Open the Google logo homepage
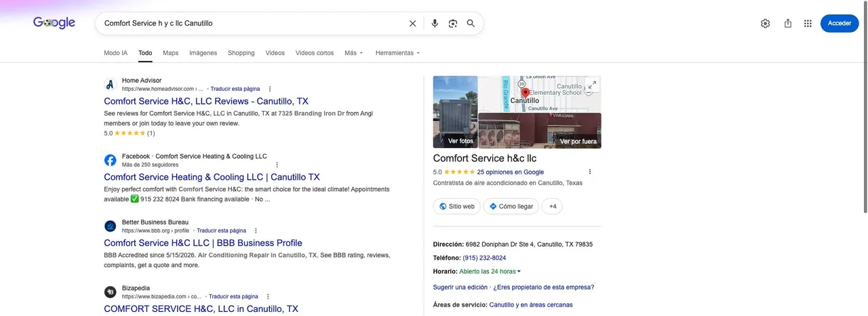 pyautogui.click(x=54, y=23)
